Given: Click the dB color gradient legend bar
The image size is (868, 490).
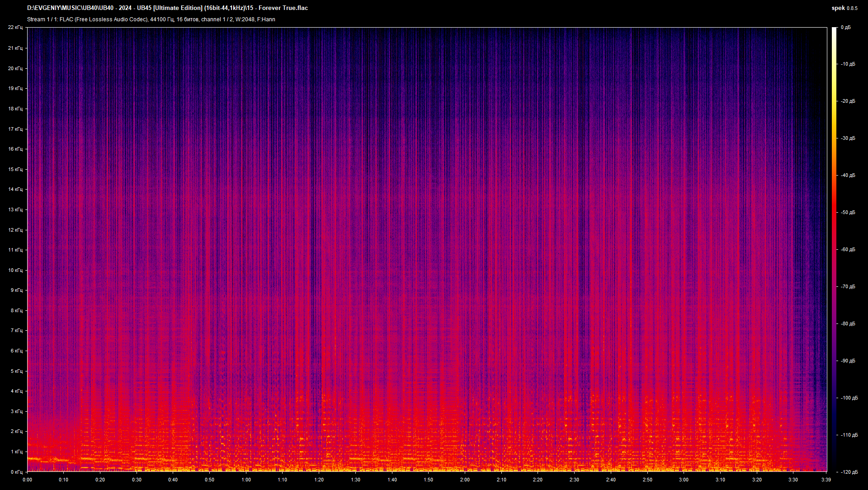Looking at the screenshot, I should tap(835, 250).
